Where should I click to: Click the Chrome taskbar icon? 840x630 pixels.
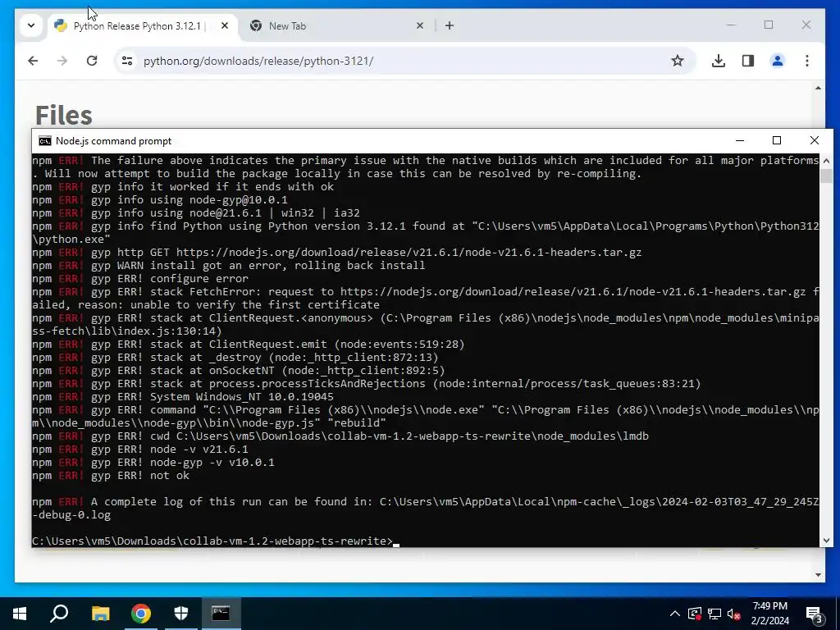[141, 614]
